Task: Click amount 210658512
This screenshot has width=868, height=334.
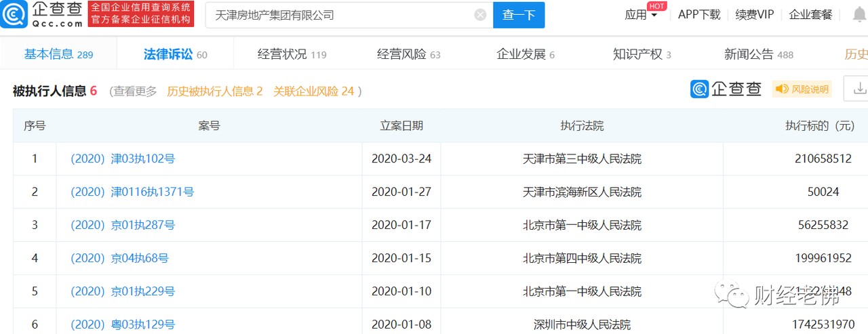Action: point(823,159)
